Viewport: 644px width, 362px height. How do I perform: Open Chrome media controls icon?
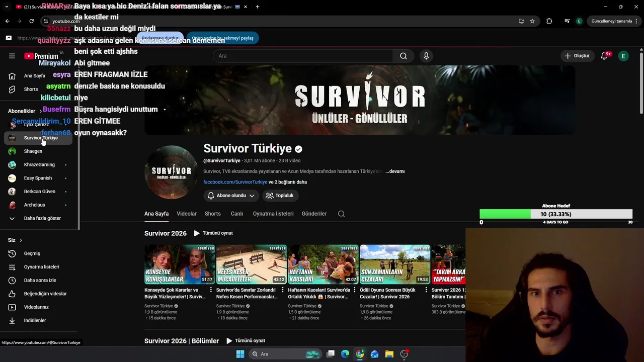(x=567, y=21)
